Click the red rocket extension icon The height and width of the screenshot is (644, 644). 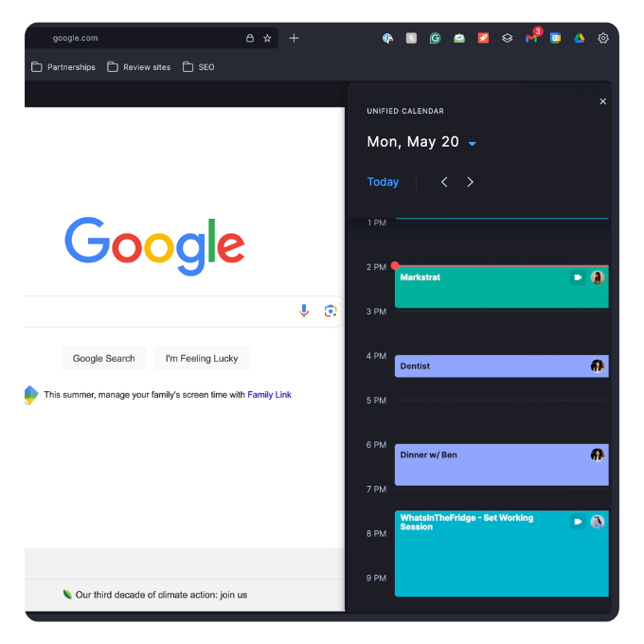click(x=483, y=38)
